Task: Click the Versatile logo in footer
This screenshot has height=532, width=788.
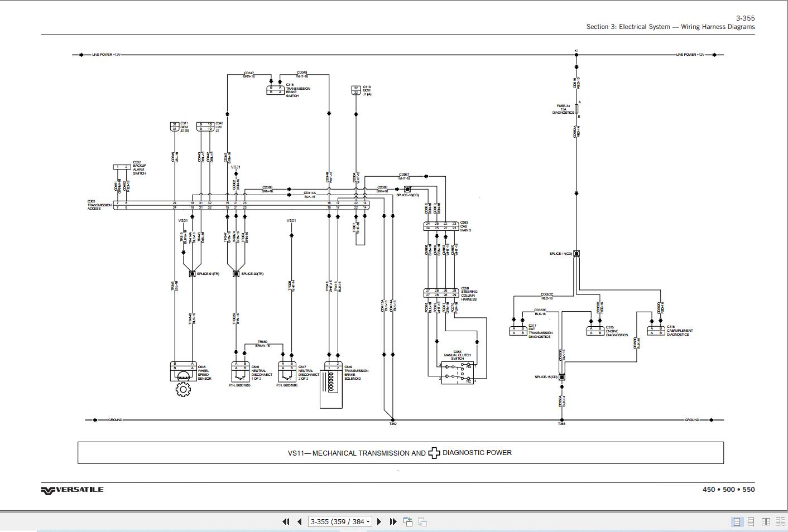Action: (72, 490)
